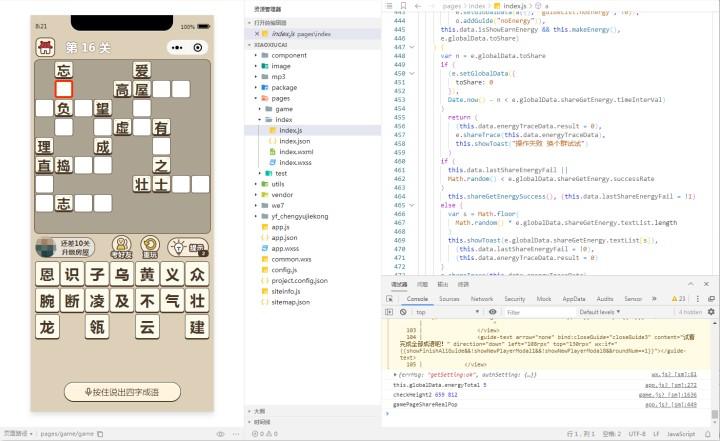
Task: Open the AppData tab
Action: coord(573,299)
